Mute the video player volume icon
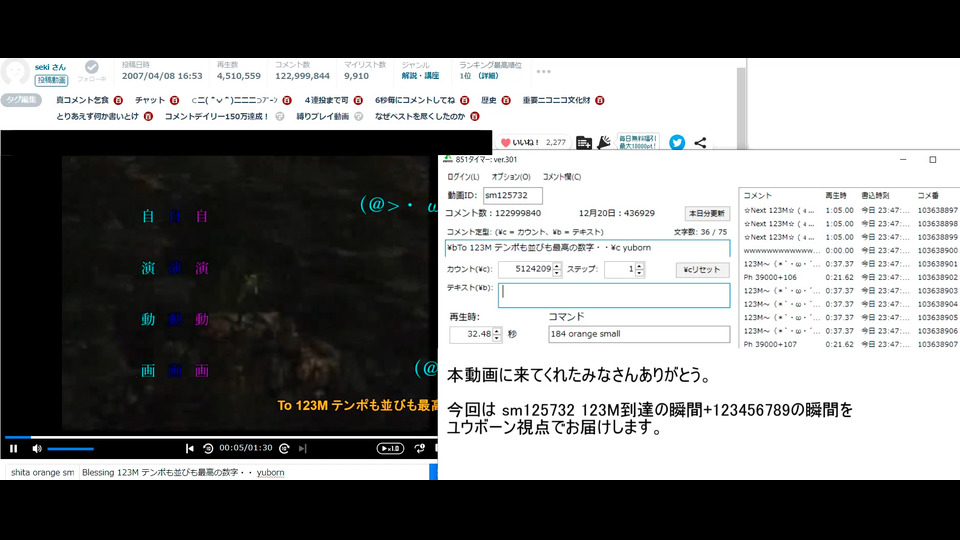Screen dimensions: 960x540 (x=37, y=449)
